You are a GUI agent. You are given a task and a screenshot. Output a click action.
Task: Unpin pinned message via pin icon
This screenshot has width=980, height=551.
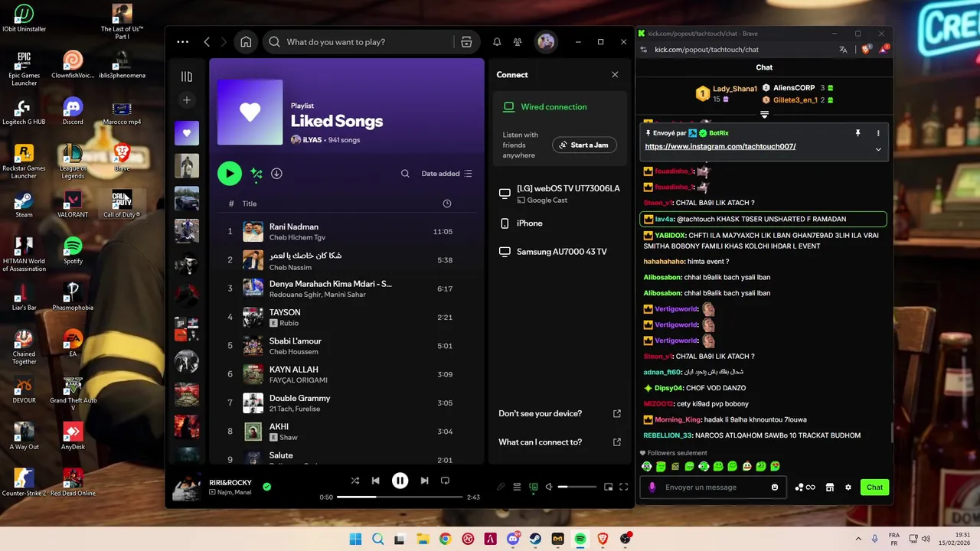857,133
